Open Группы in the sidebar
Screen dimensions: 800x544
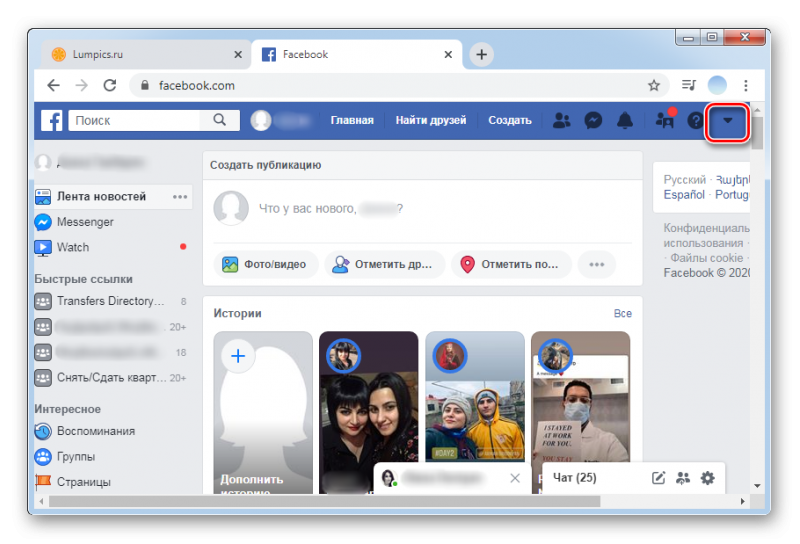(76, 457)
